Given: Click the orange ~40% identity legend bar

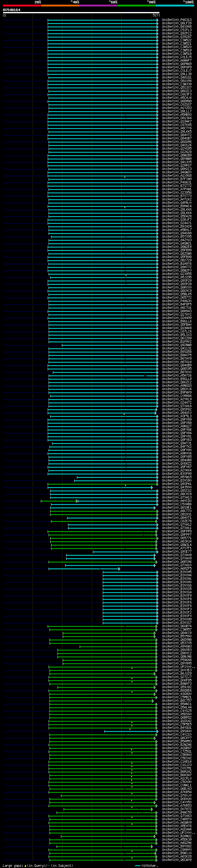Looking at the screenshot, I should 60,6.
